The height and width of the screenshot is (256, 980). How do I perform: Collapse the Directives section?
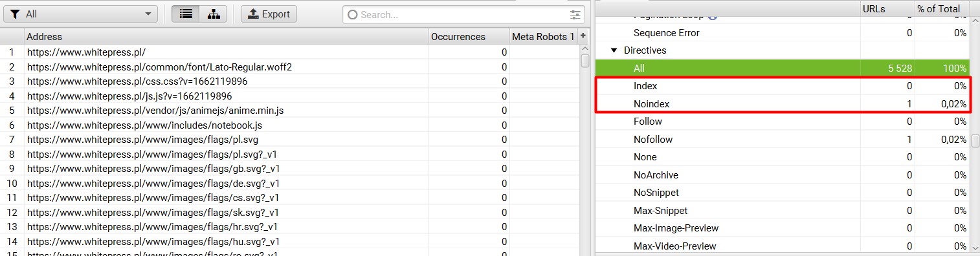pyautogui.click(x=614, y=50)
